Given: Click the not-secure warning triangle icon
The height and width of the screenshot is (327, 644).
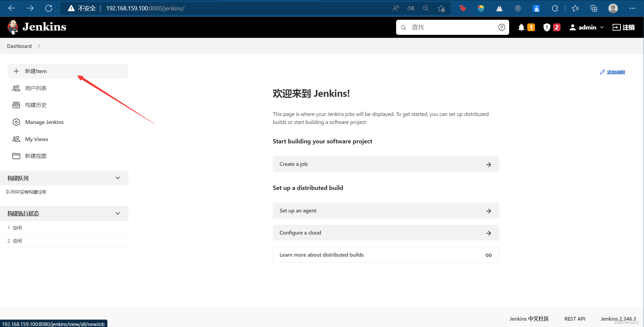Looking at the screenshot, I should pyautogui.click(x=71, y=8).
